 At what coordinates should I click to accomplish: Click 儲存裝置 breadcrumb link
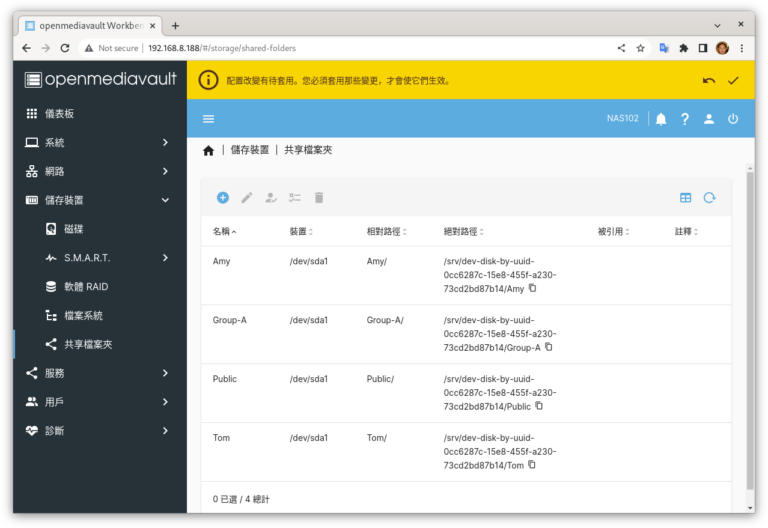pyautogui.click(x=250, y=150)
